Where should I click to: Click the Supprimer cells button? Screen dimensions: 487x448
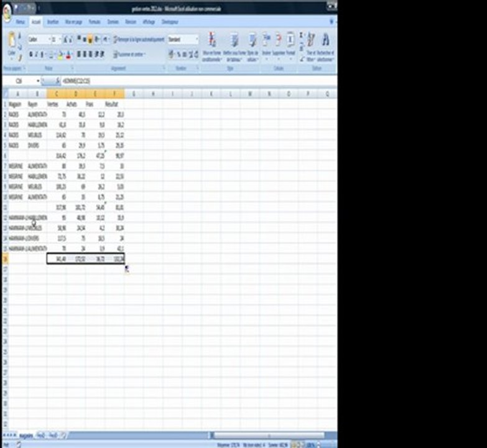tap(279, 47)
